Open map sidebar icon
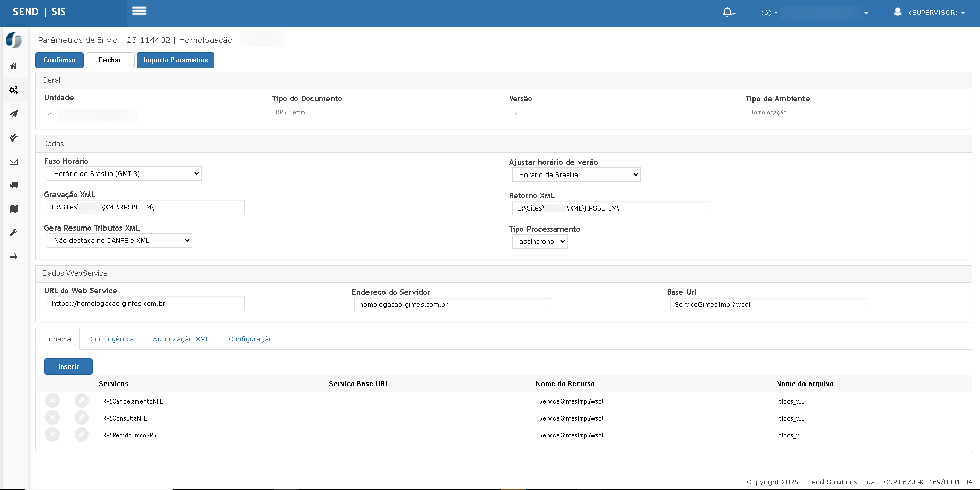The height and width of the screenshot is (490, 980). click(14, 209)
